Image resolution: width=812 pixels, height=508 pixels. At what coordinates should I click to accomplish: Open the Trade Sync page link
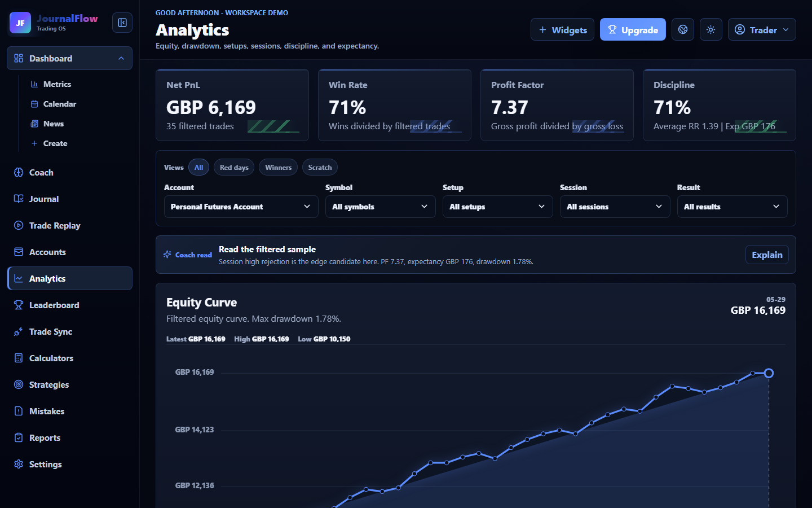pos(69,331)
